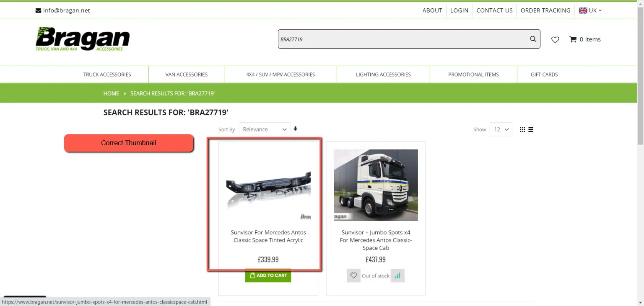The height and width of the screenshot is (306, 644).
Task: Click the search results heading for BRA27719
Action: (166, 112)
